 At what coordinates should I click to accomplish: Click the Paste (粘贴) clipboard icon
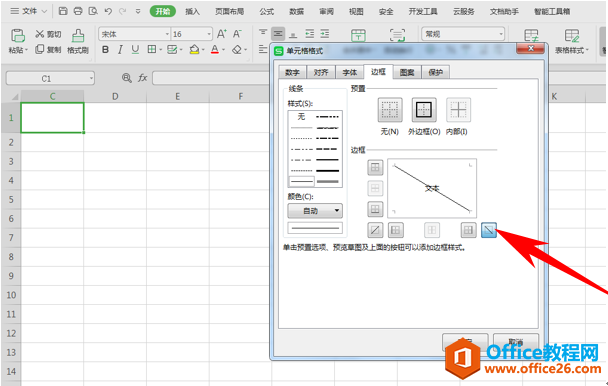[17, 36]
